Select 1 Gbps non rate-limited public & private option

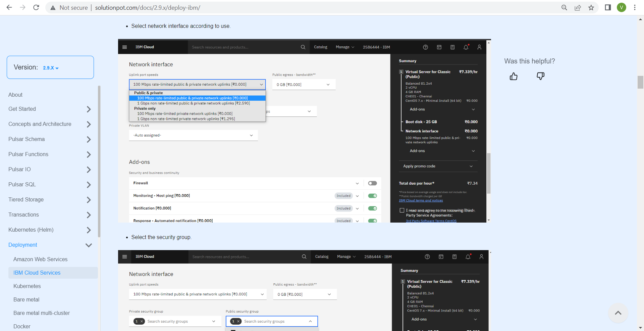pos(194,103)
